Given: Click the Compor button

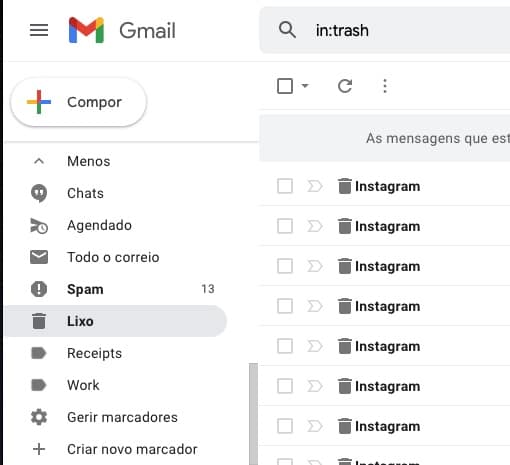Looking at the screenshot, I should [x=79, y=102].
